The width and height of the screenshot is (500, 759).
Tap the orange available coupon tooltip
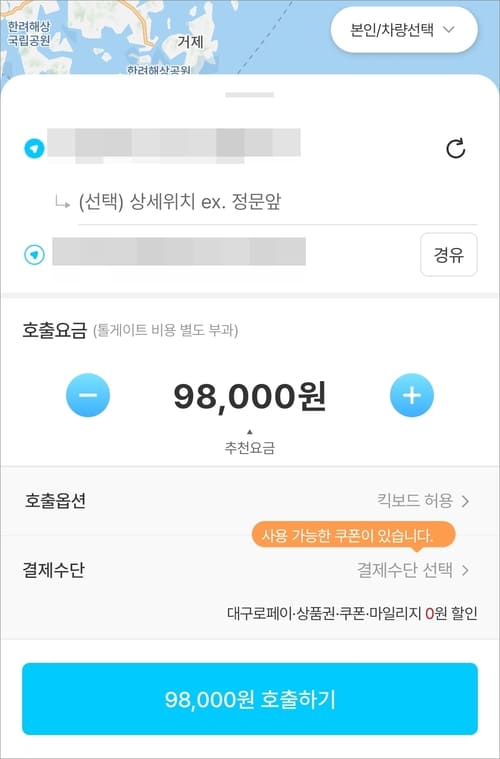(353, 536)
